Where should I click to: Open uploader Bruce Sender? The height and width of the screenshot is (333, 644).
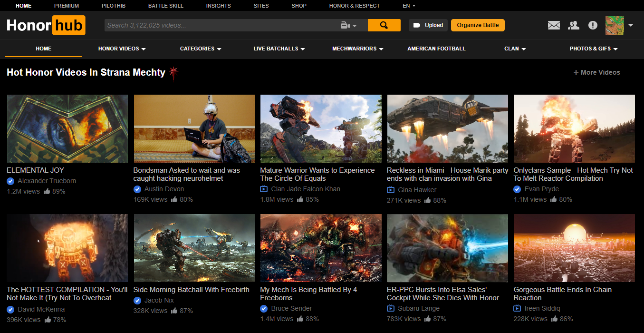291,308
